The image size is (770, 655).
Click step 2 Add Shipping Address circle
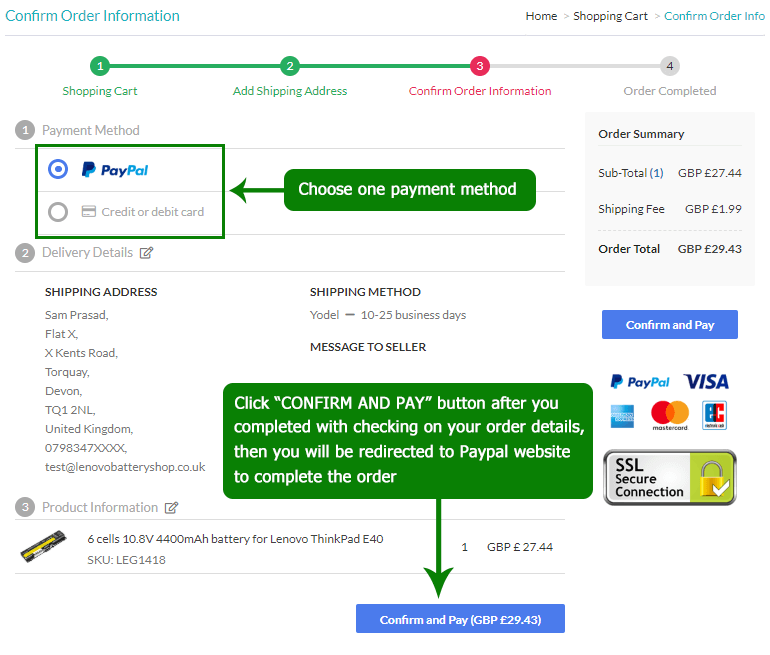[x=290, y=66]
